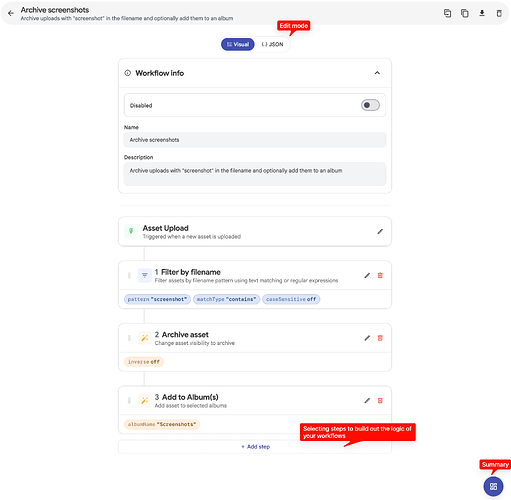Screen dimensions: 511x500
Task: Click the duplicate workflow icon in header
Action: (465, 13)
